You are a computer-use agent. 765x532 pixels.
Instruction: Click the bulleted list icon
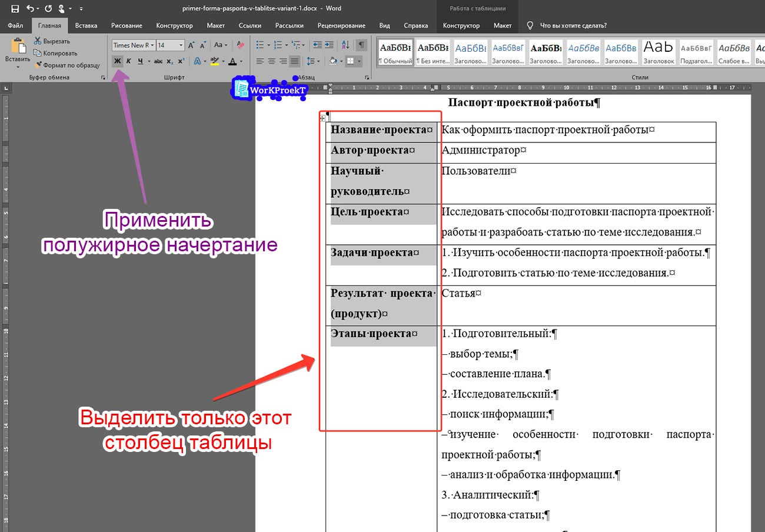point(261,45)
